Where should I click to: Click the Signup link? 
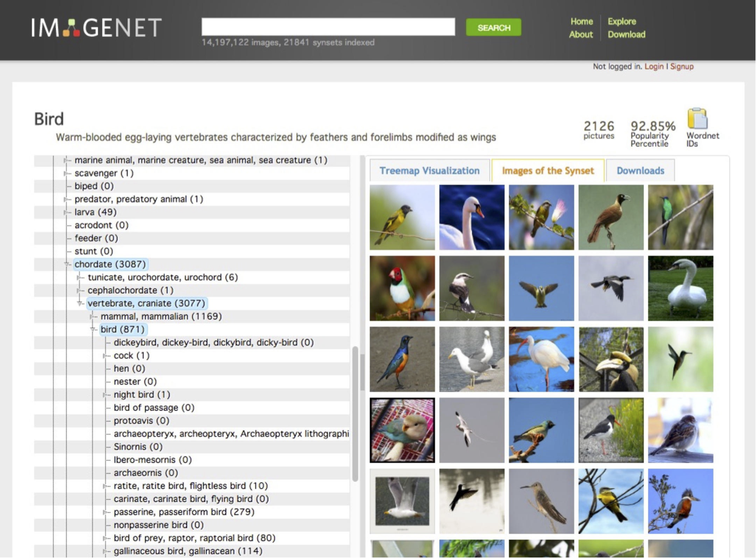pyautogui.click(x=681, y=66)
